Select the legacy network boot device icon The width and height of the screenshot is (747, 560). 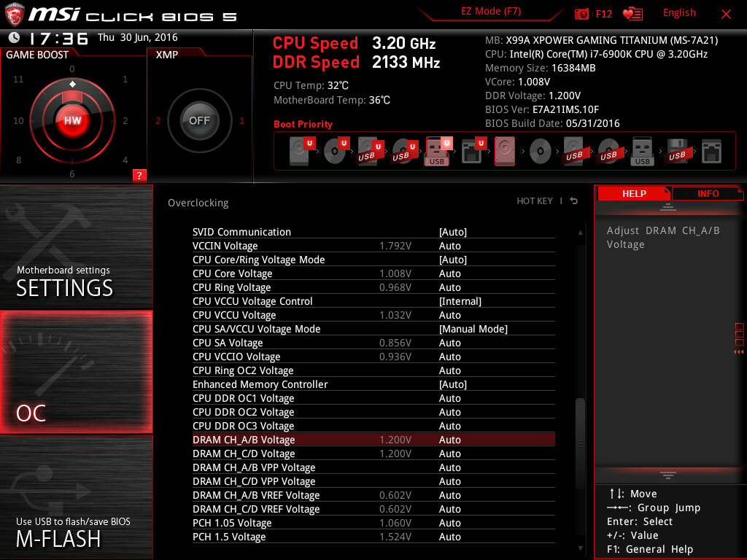coord(711,152)
